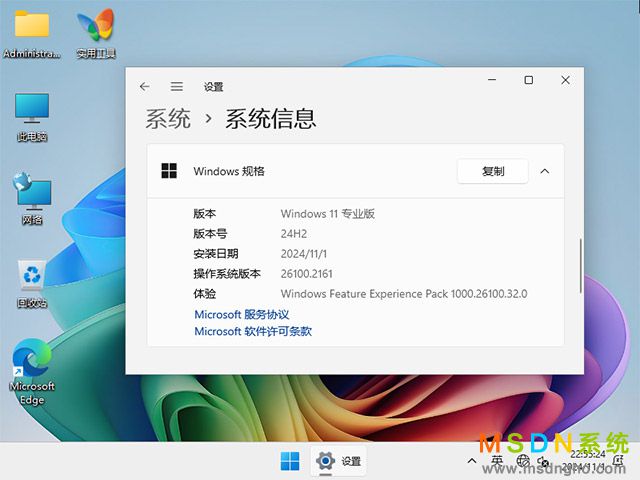Open Microsoft 软件许可条款 link
This screenshot has height=480, width=640.
click(253, 331)
